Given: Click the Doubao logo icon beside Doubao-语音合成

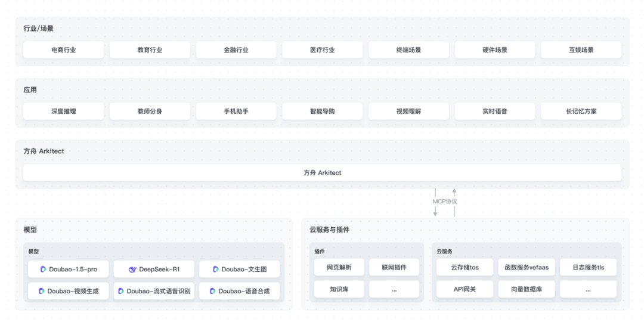Looking at the screenshot, I should click(x=212, y=291).
